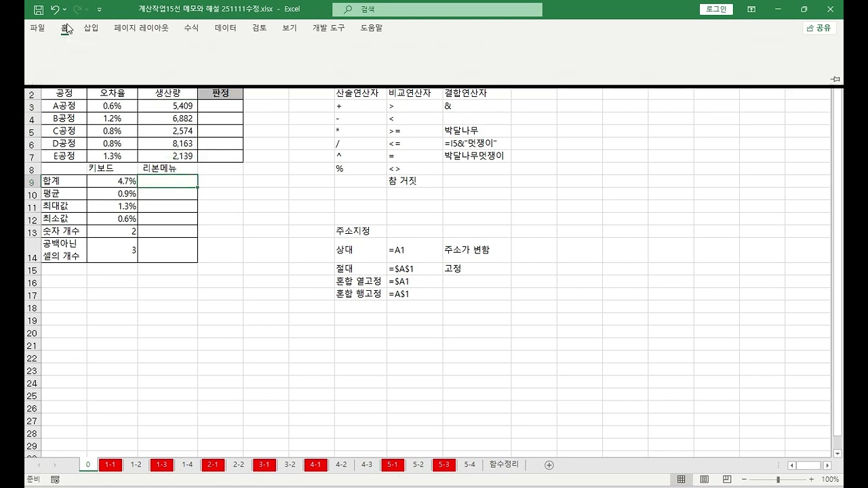Switch to sheet tab 1-3
Image resolution: width=868 pixels, height=488 pixels.
tap(161, 465)
